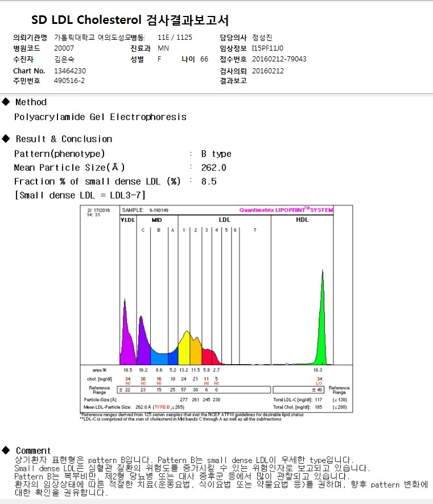This screenshot has width=433, height=504.
Task: Select the patient name '김은숙'
Action: (x=64, y=59)
